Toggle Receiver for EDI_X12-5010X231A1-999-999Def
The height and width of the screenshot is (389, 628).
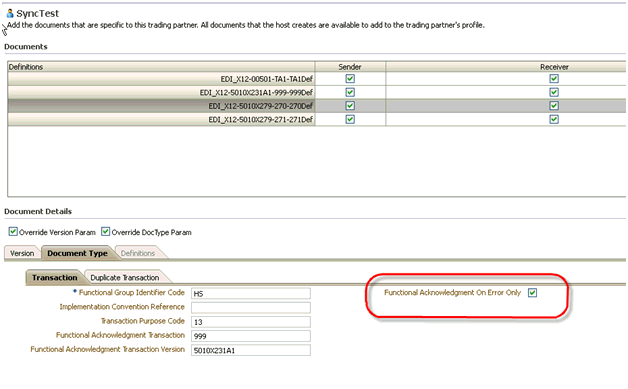[x=554, y=92]
